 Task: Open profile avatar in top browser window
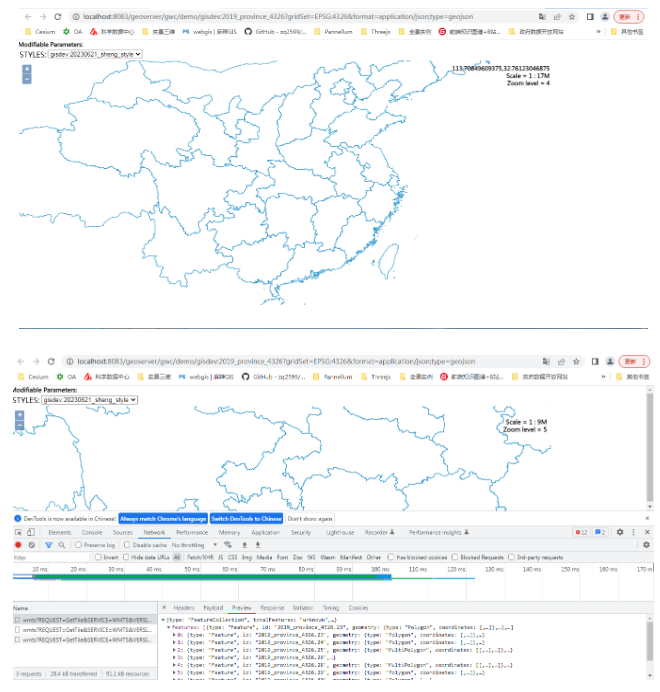605,17
